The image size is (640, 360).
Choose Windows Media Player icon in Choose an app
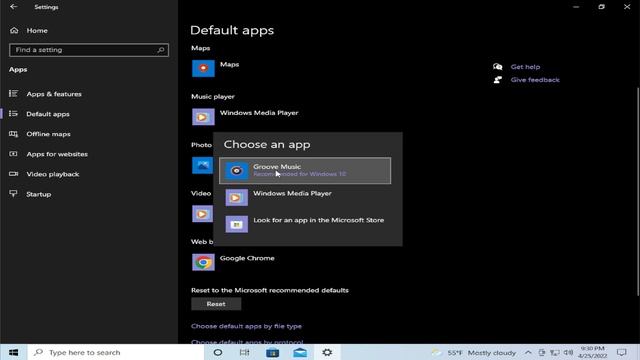pos(236,198)
